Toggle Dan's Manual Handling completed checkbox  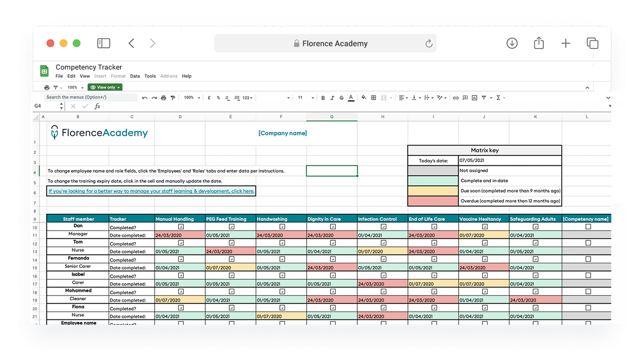click(180, 226)
